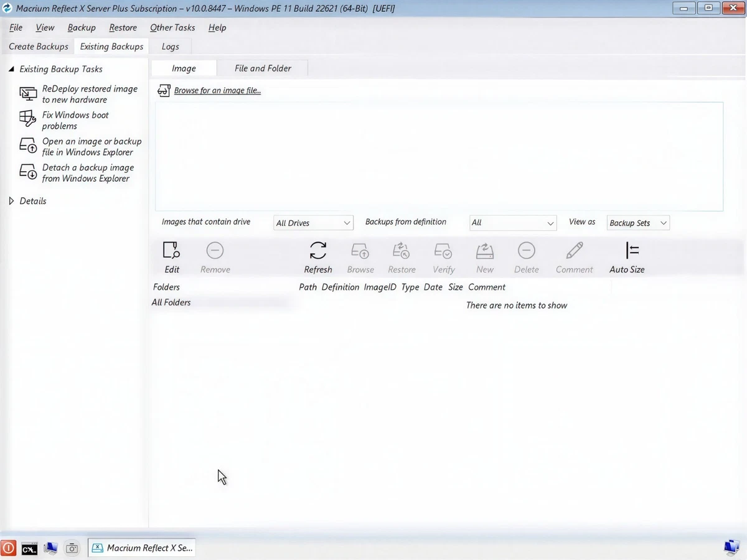The height and width of the screenshot is (560, 747).
Task: Click the Restore toolbar icon
Action: coord(402,251)
